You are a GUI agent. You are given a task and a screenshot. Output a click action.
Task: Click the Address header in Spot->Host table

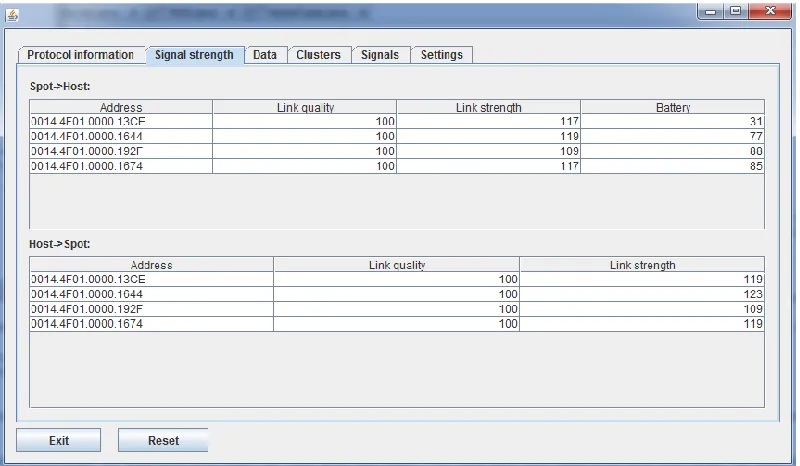121,107
